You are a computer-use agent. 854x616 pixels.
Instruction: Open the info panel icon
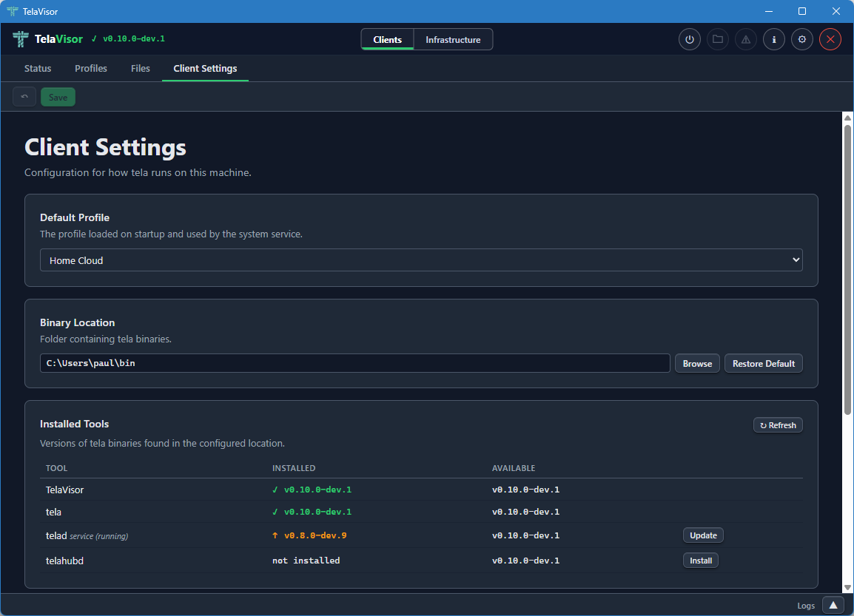pos(773,39)
